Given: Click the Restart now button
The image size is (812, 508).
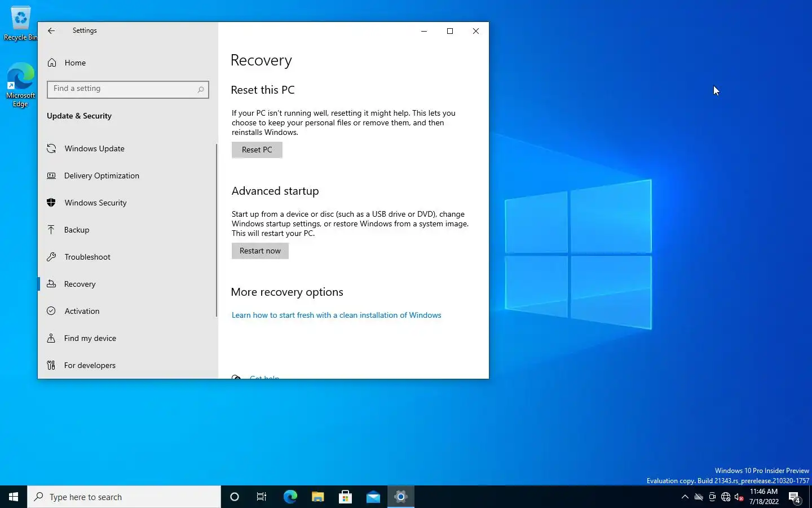Looking at the screenshot, I should 260,251.
